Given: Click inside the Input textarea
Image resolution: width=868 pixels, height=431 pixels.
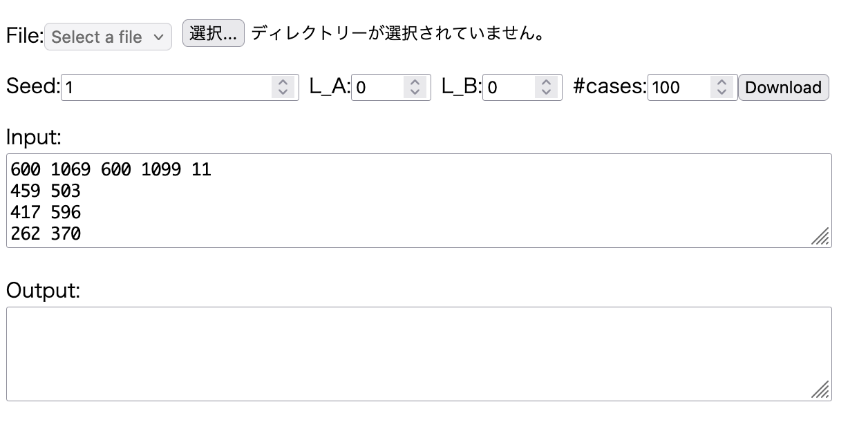Looking at the screenshot, I should pos(415,200).
